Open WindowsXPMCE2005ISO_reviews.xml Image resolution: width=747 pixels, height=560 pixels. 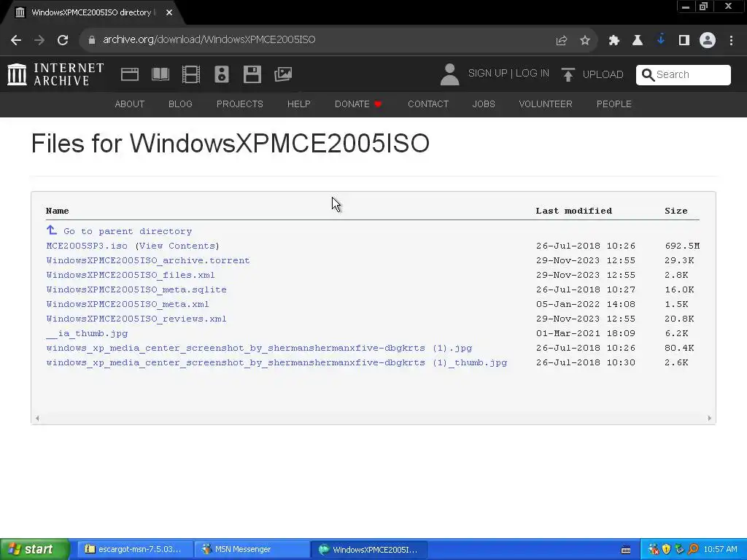pyautogui.click(x=136, y=319)
